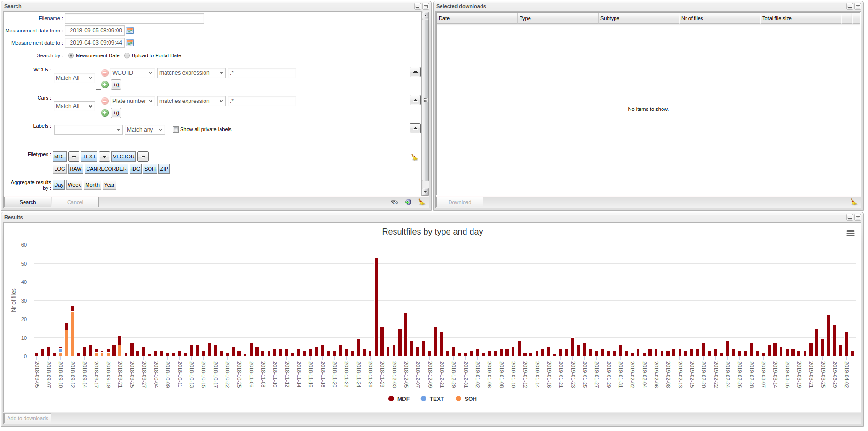Image resolution: width=868 pixels, height=431 pixels.
Task: Click the Search button
Action: click(28, 202)
